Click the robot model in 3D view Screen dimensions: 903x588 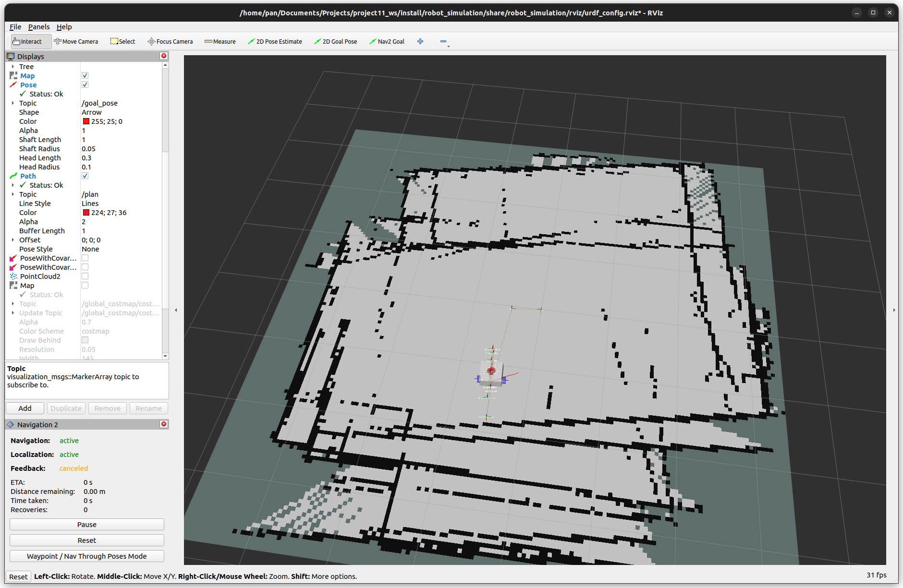coord(491,373)
